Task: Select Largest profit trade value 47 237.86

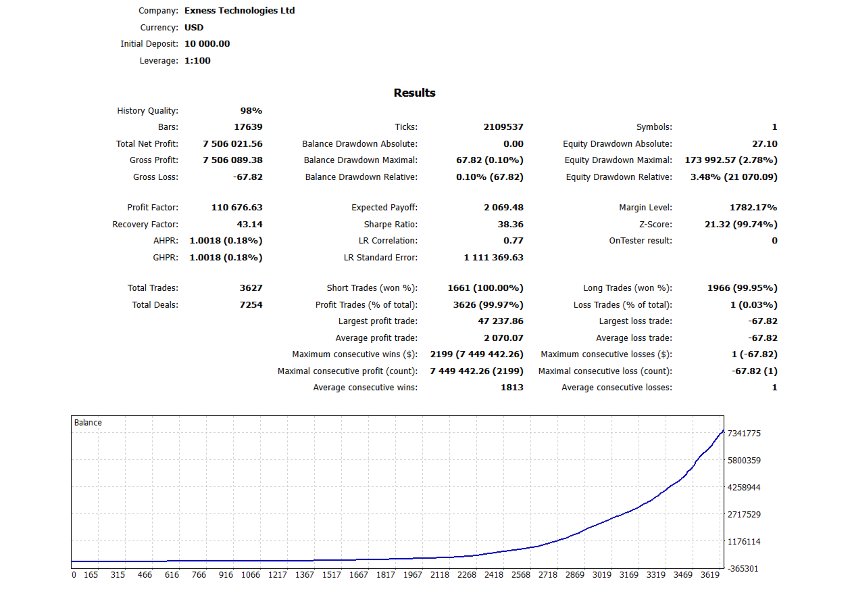Action: [500, 321]
